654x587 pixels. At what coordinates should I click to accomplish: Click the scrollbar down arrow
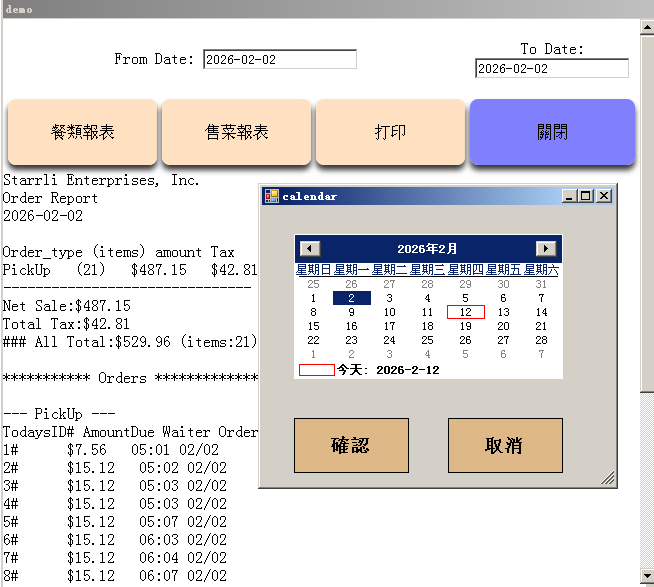pyautogui.click(x=647, y=577)
